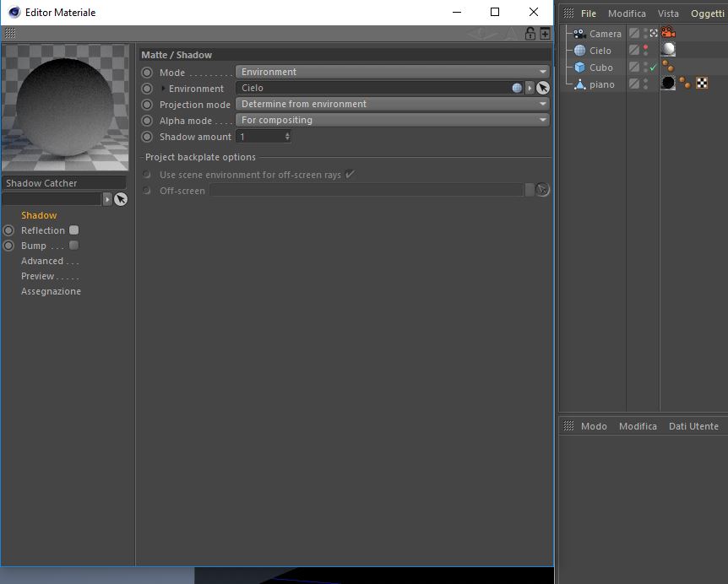This screenshot has height=584, width=728.
Task: Toggle the Mode parameter animation circle
Action: [x=147, y=73]
